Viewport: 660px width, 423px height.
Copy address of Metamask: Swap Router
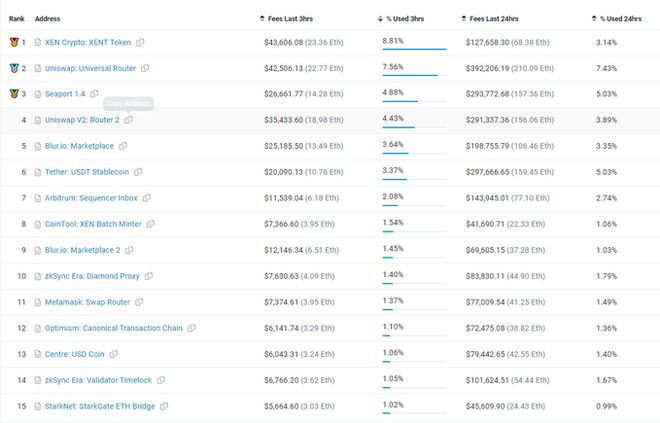click(x=139, y=302)
